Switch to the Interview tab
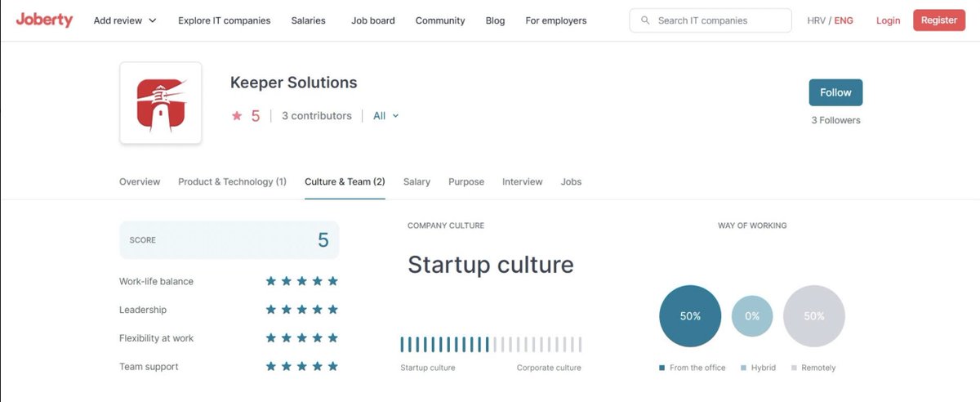 click(523, 181)
